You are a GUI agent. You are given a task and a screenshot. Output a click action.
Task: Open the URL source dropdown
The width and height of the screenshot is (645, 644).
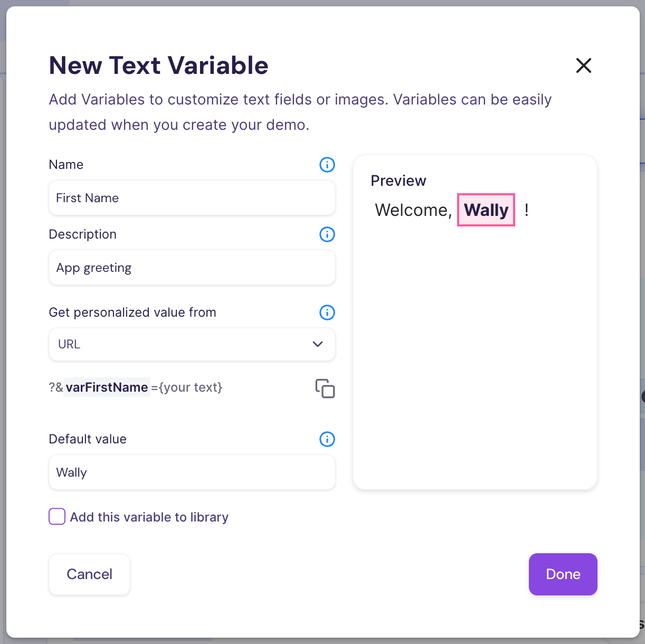(192, 344)
